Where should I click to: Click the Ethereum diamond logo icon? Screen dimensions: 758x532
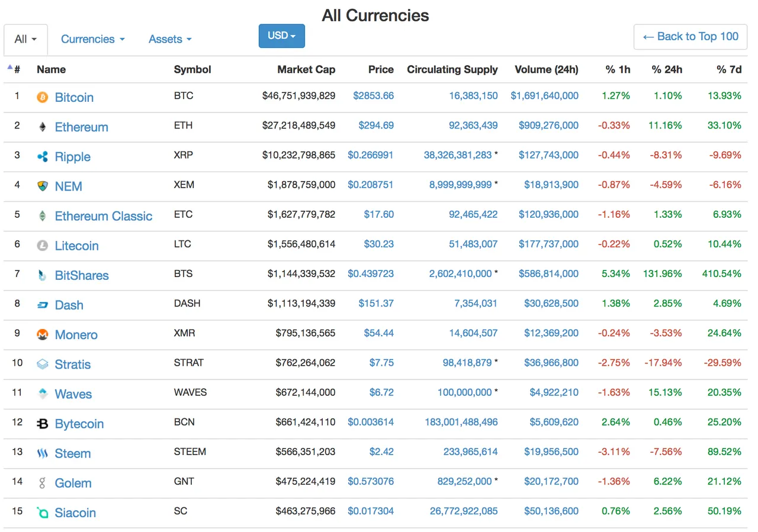pyautogui.click(x=42, y=127)
